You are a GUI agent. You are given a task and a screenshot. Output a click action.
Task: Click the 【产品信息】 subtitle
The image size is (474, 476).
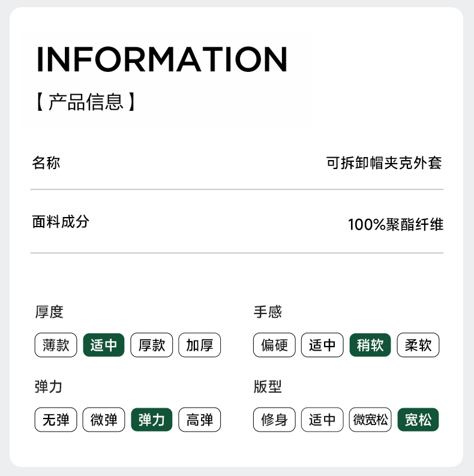(x=86, y=102)
